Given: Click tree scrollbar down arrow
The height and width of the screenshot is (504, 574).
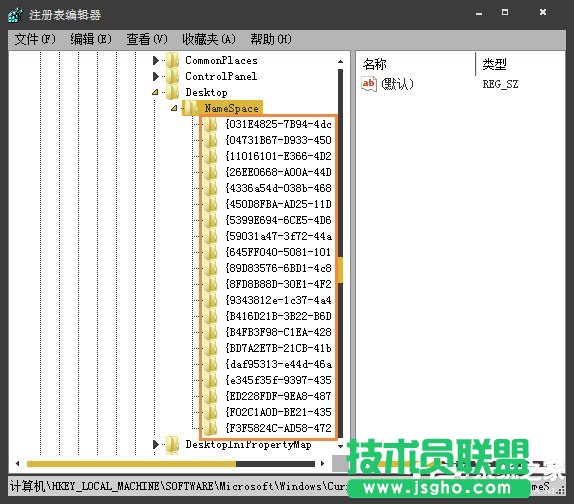Looking at the screenshot, I should (340, 446).
